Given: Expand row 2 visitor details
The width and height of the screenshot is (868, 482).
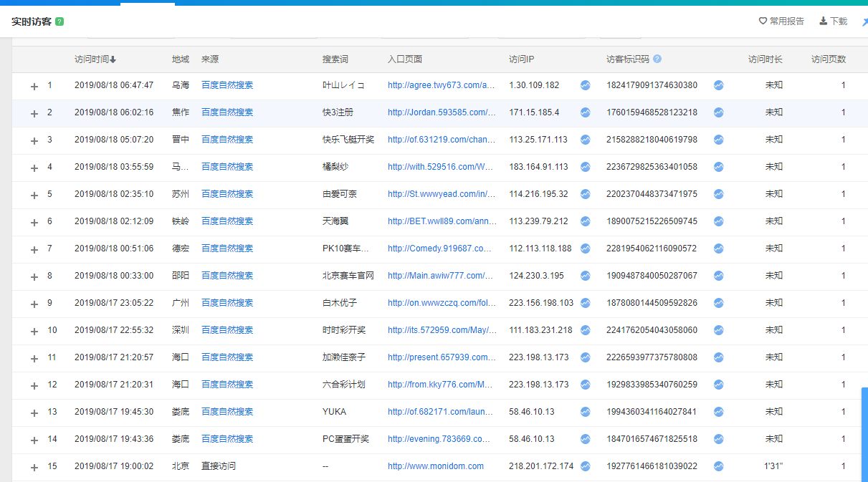Looking at the screenshot, I should click(x=34, y=113).
